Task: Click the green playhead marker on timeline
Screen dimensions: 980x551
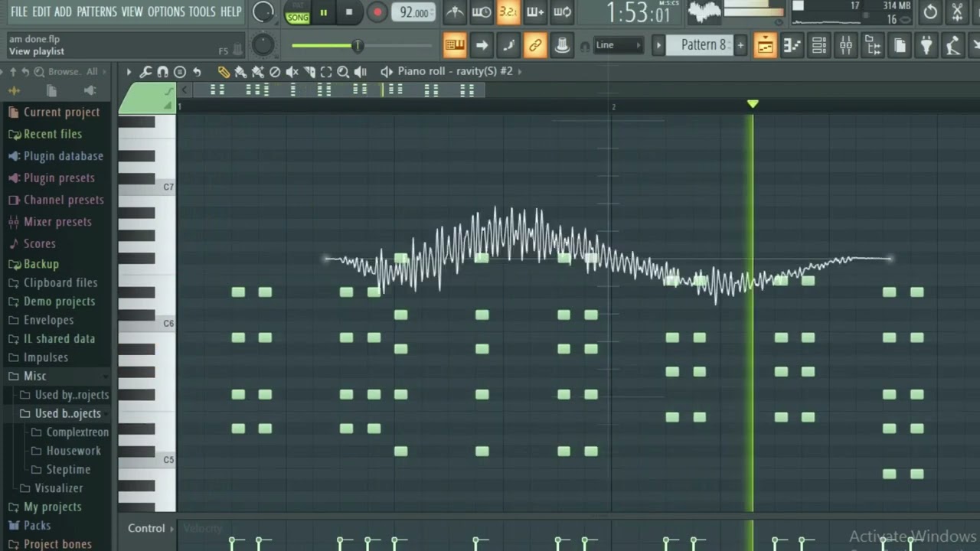Action: coord(753,103)
